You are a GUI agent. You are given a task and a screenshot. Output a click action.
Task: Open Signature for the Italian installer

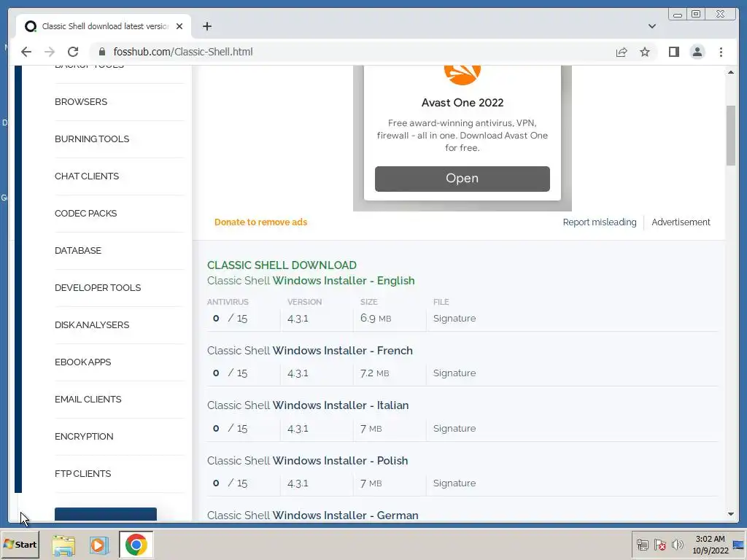pyautogui.click(x=454, y=428)
